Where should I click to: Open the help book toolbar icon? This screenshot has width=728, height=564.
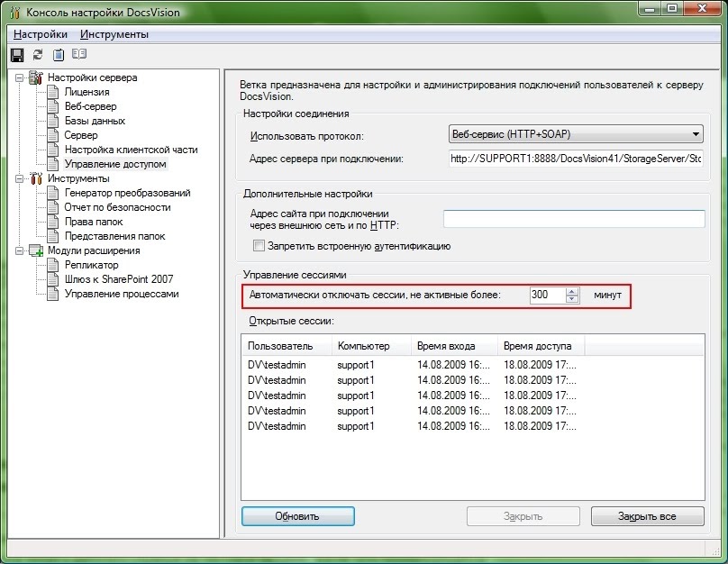79,54
